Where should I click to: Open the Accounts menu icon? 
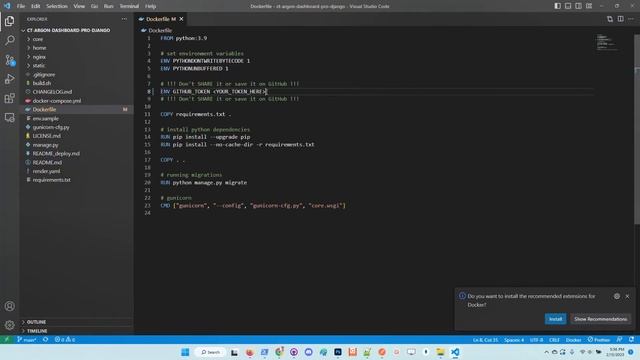point(9,306)
